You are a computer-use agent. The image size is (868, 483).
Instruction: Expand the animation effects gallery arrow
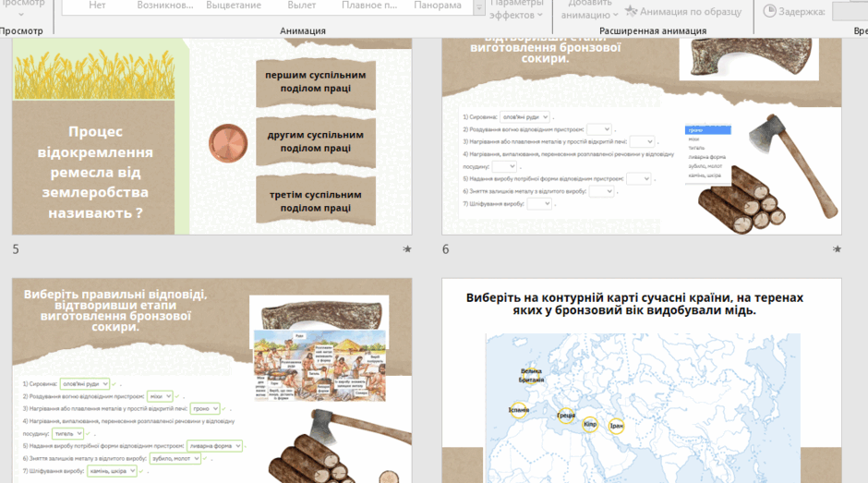(x=479, y=7)
